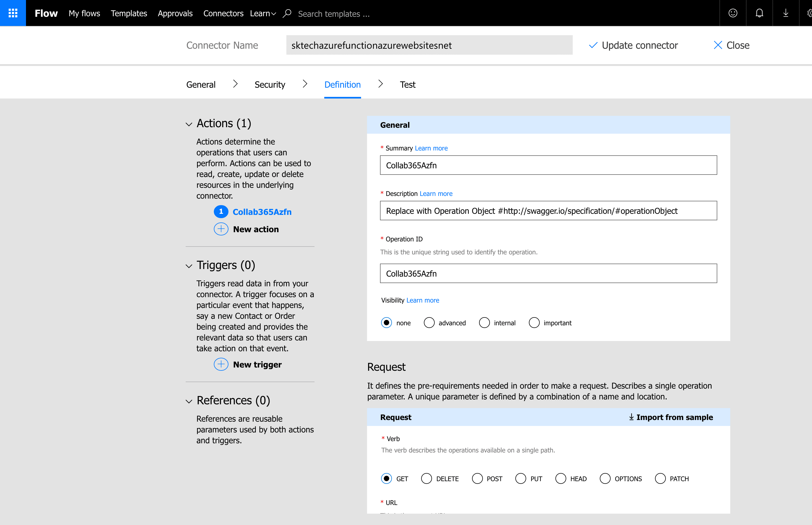Open Learn more next to Description

coord(436,193)
